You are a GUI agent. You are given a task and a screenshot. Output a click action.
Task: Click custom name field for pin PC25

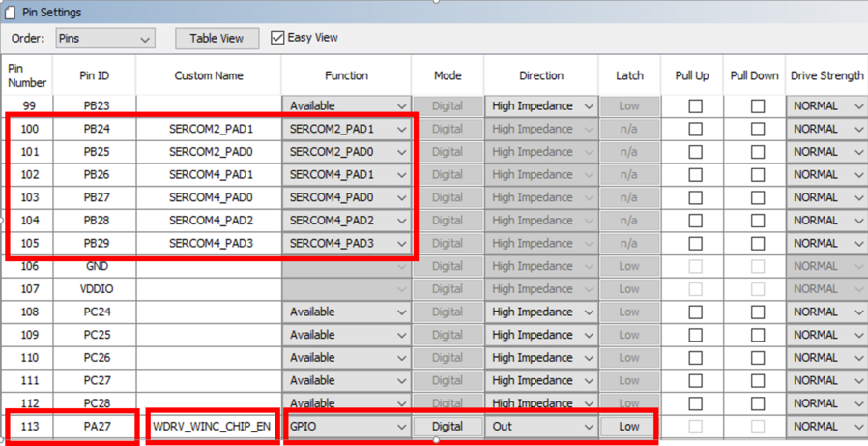[x=209, y=335]
